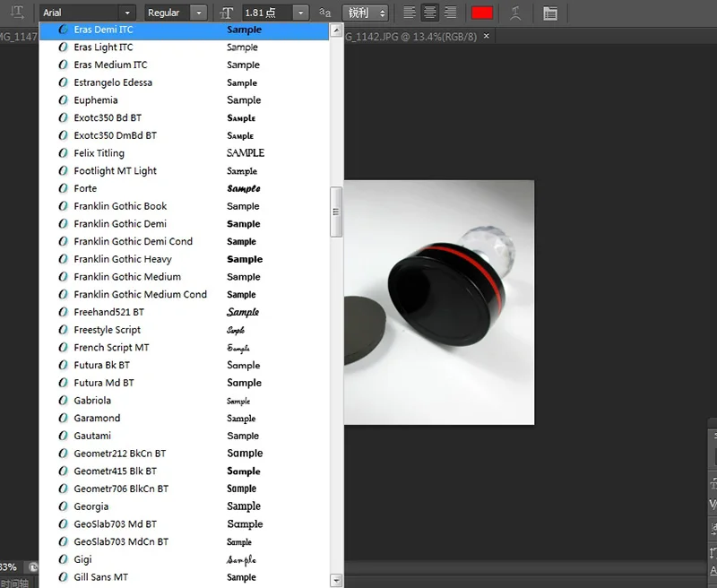
Task: Select Exotc350 DmBd BT font
Action: 184,136
